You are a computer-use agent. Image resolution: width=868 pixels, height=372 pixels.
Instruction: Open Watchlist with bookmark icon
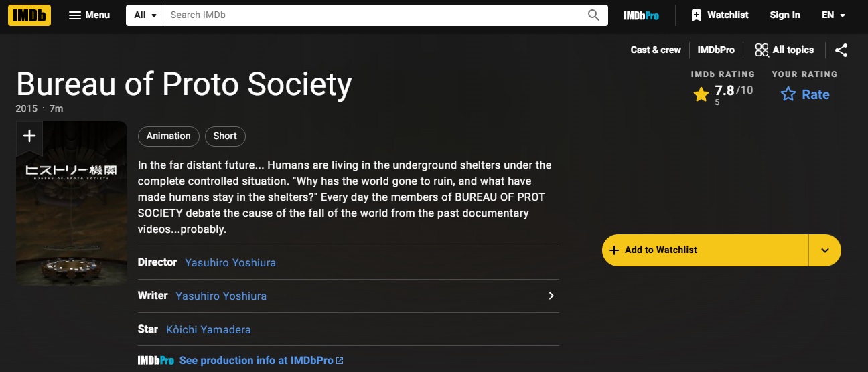pos(720,15)
